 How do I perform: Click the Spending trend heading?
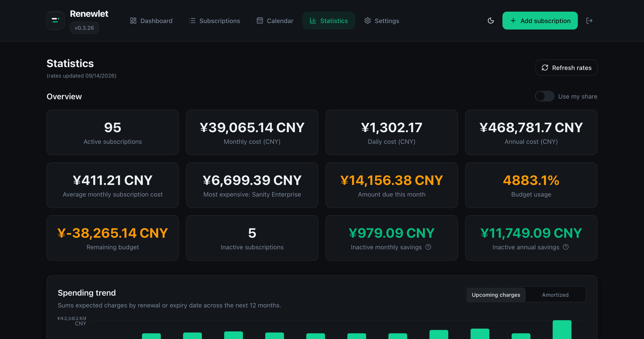[87, 293]
